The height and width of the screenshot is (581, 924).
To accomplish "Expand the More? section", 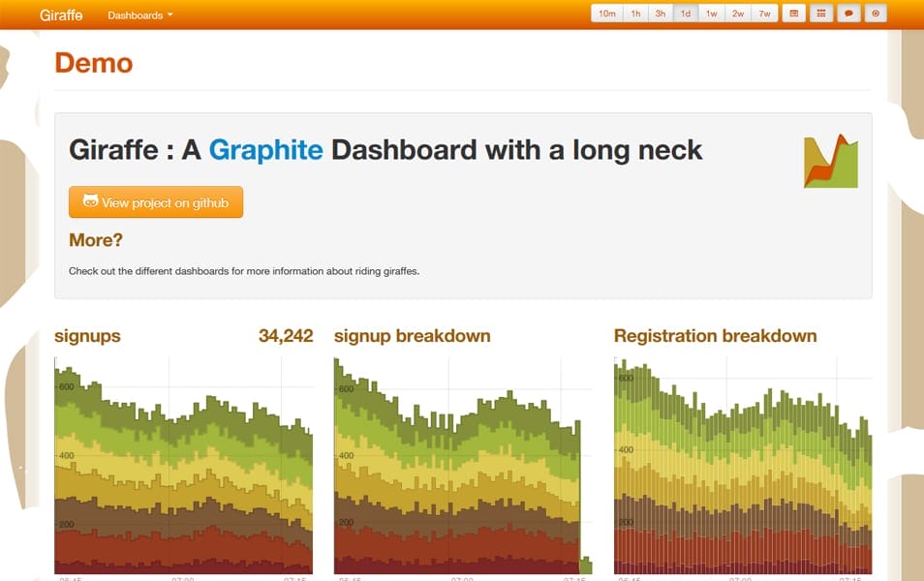I will [x=95, y=239].
